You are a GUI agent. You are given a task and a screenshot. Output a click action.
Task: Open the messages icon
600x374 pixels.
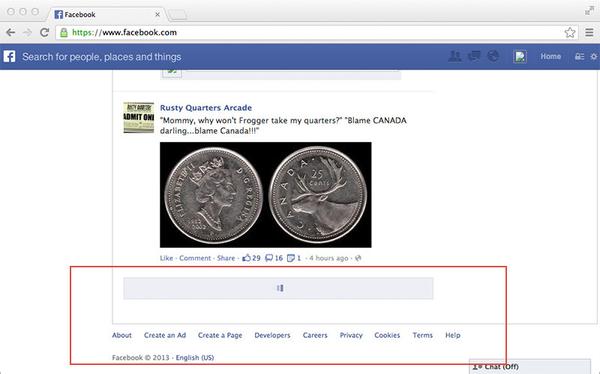(474, 56)
